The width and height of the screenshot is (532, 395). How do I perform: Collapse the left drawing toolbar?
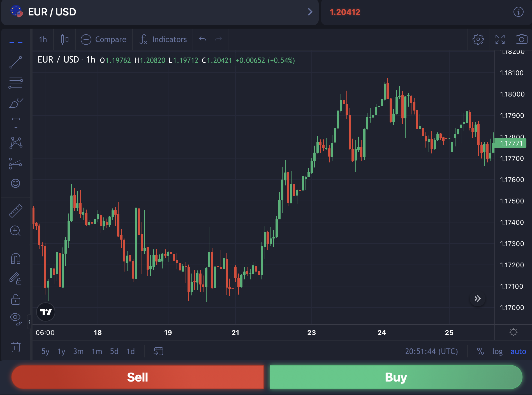click(29, 322)
